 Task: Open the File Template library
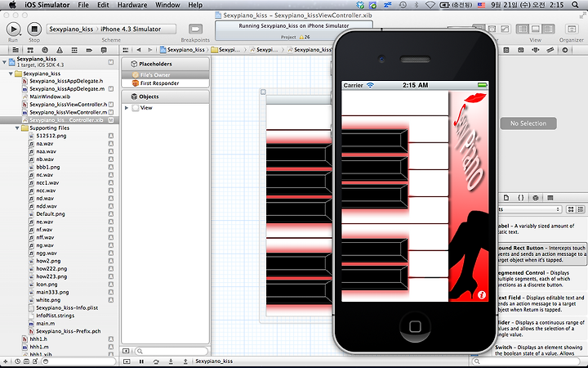click(x=506, y=198)
